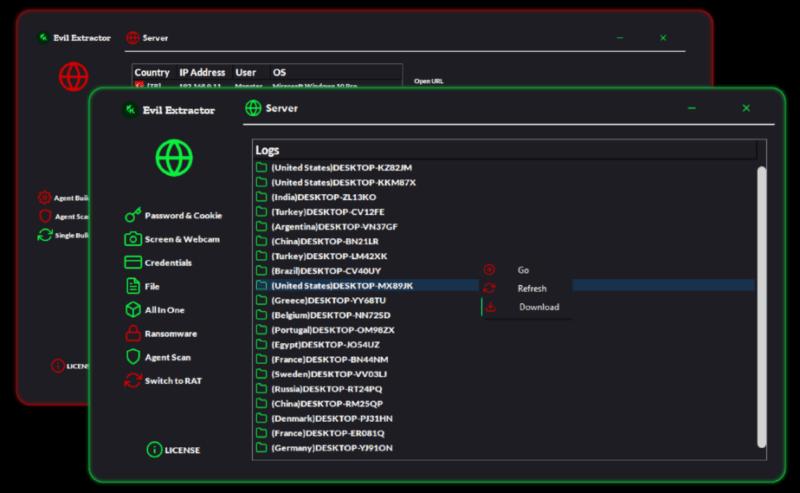Select the (Germany)DESKTOP-YJ91ON log folder
This screenshot has width=800, height=493.
331,448
